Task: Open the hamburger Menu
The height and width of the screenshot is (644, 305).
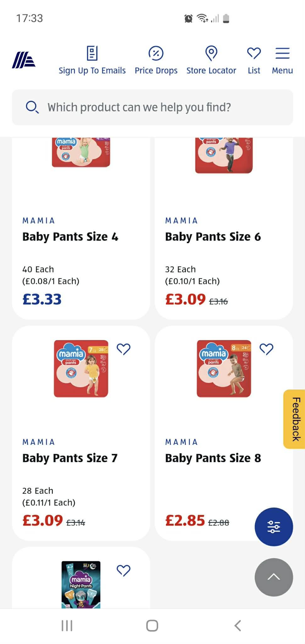Action: point(282,60)
